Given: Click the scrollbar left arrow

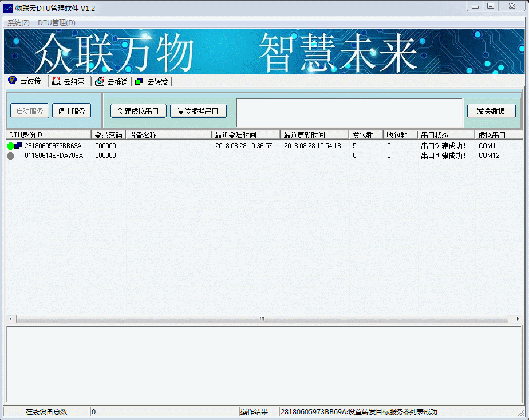Looking at the screenshot, I should click(x=10, y=319).
